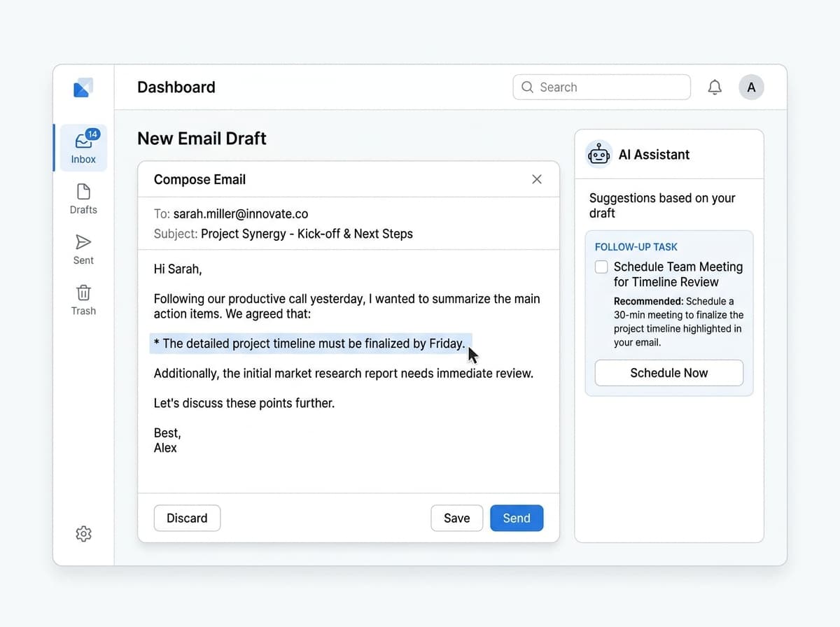Click the notification bell icon
Viewport: 840px width, 627px height.
715,87
